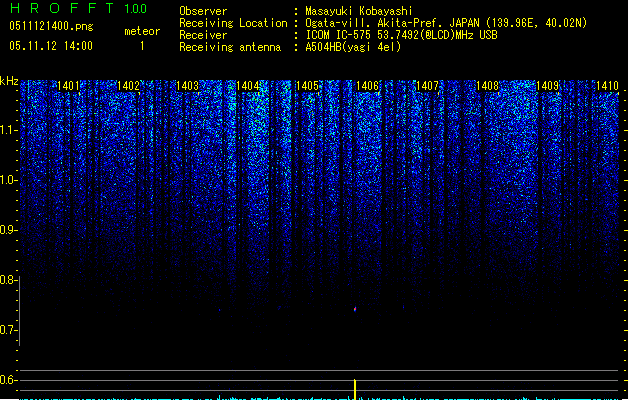
Task: Click the 1405 time marker
Action: (x=307, y=86)
